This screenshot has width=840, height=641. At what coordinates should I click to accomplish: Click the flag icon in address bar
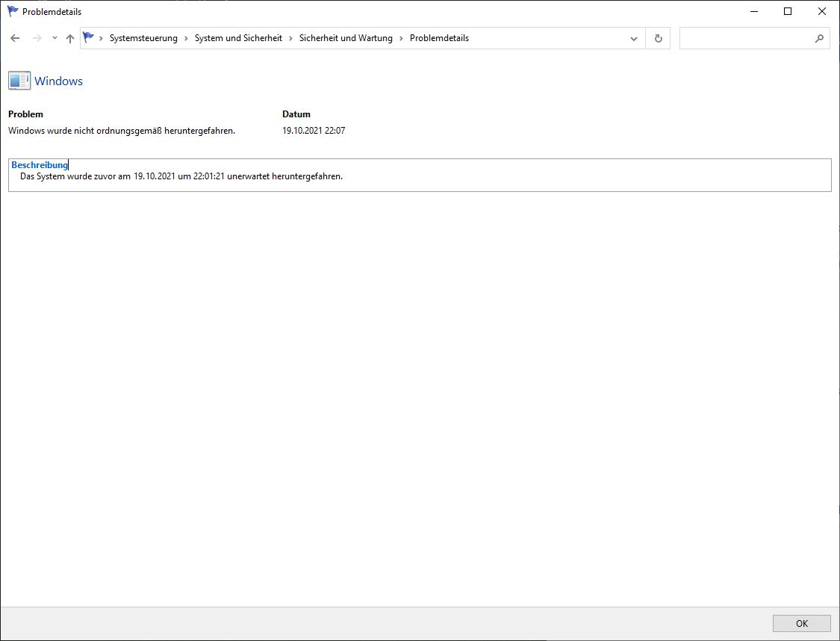(88, 37)
